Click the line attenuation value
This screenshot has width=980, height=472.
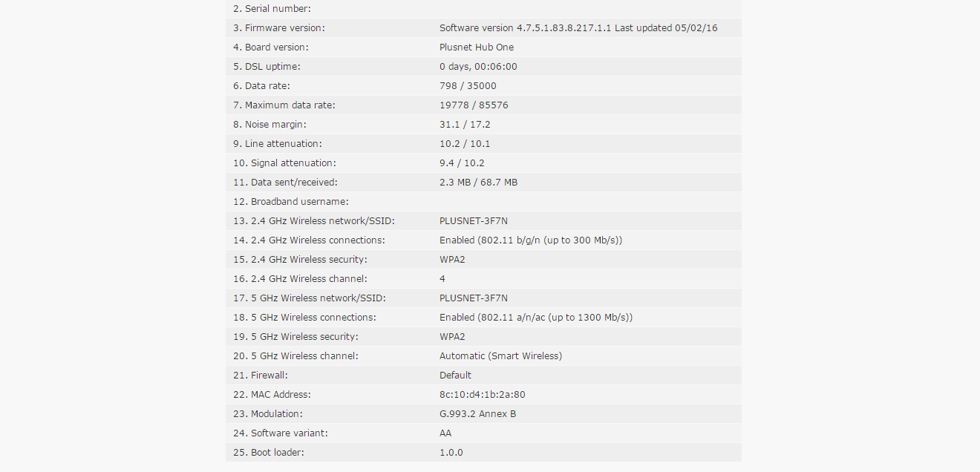point(465,144)
